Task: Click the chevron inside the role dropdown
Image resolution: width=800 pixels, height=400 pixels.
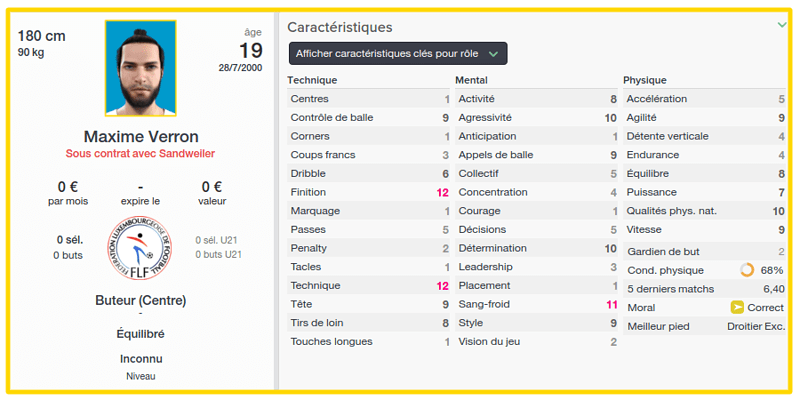Action: pos(492,54)
